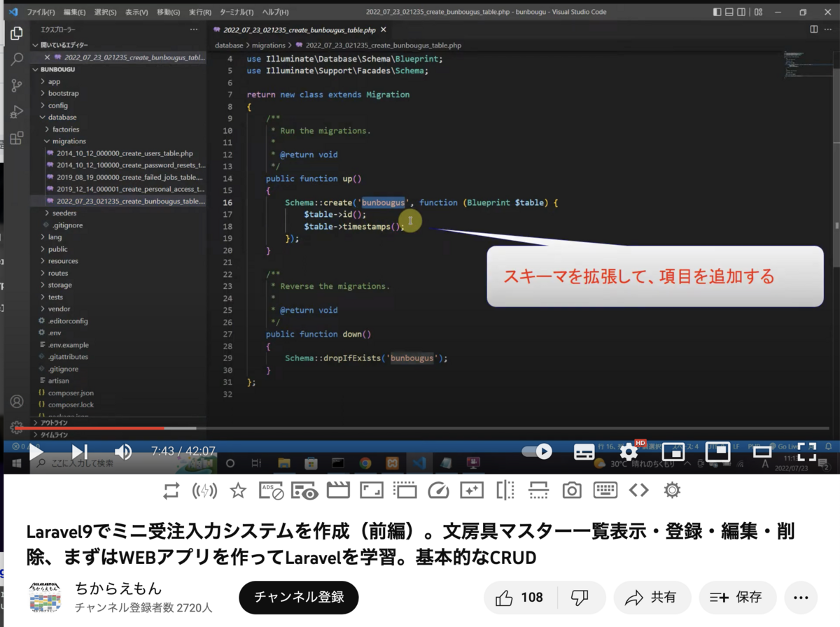
Task: Open the Extensions view icon
Action: pos(16,138)
